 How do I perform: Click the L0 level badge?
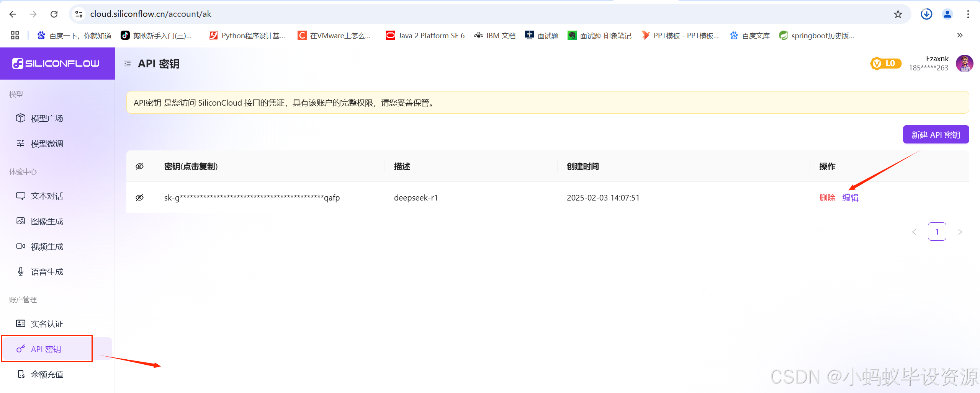tap(885, 64)
